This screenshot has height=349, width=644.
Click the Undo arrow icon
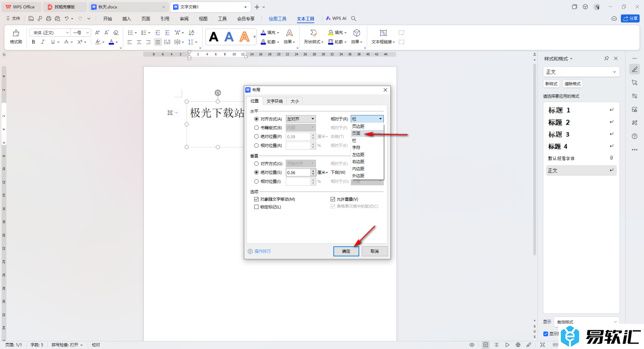pos(66,19)
